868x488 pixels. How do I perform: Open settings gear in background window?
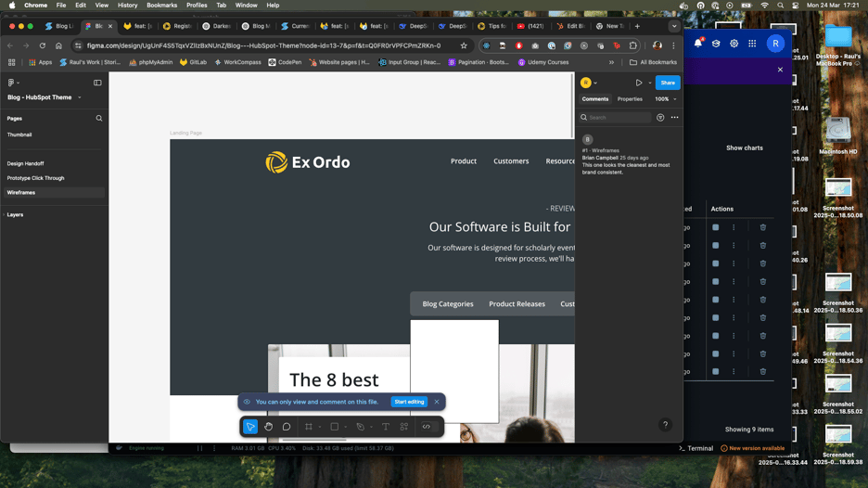coord(734,44)
